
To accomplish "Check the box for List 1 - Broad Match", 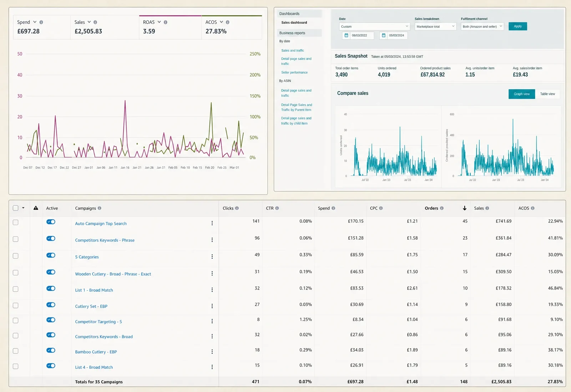I will pyautogui.click(x=15, y=289).
